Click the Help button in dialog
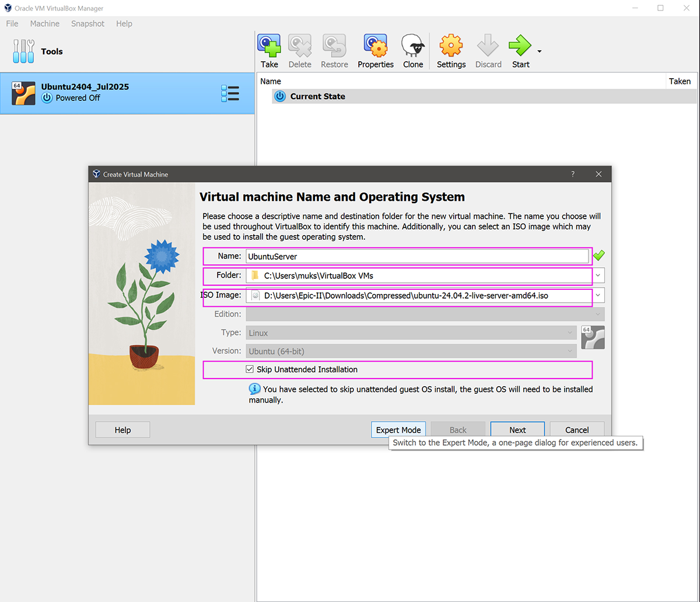 pyautogui.click(x=123, y=430)
